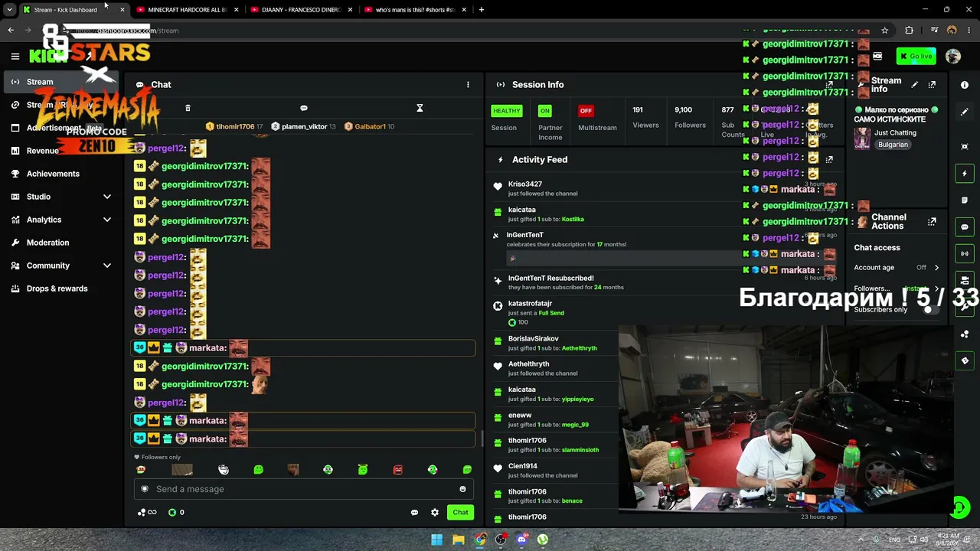
Task: Open the Kick sidebar hamburger menu
Action: (15, 56)
